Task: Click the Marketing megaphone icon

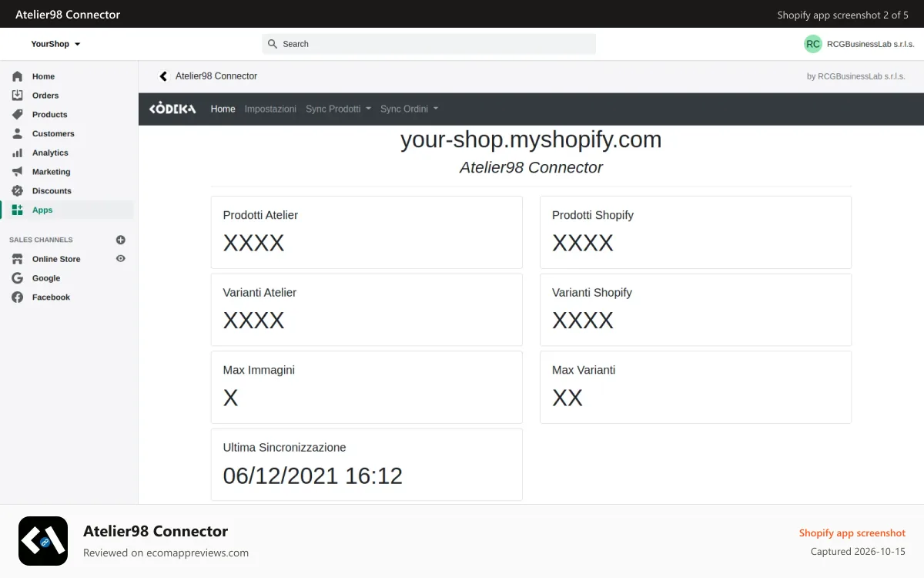Action: tap(17, 172)
